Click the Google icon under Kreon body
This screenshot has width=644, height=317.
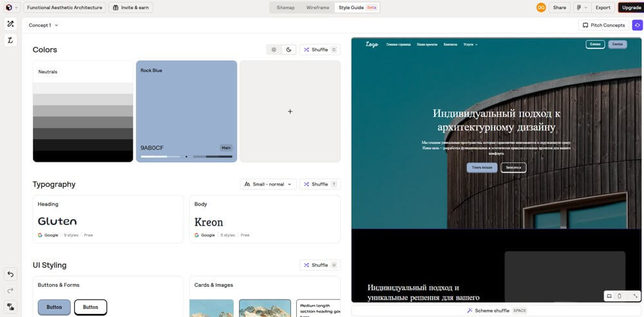coord(196,235)
